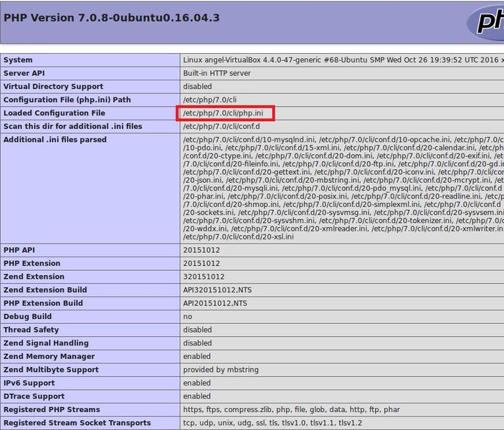The image size is (504, 430).
Task: Click the PHP API label
Action: point(19,250)
